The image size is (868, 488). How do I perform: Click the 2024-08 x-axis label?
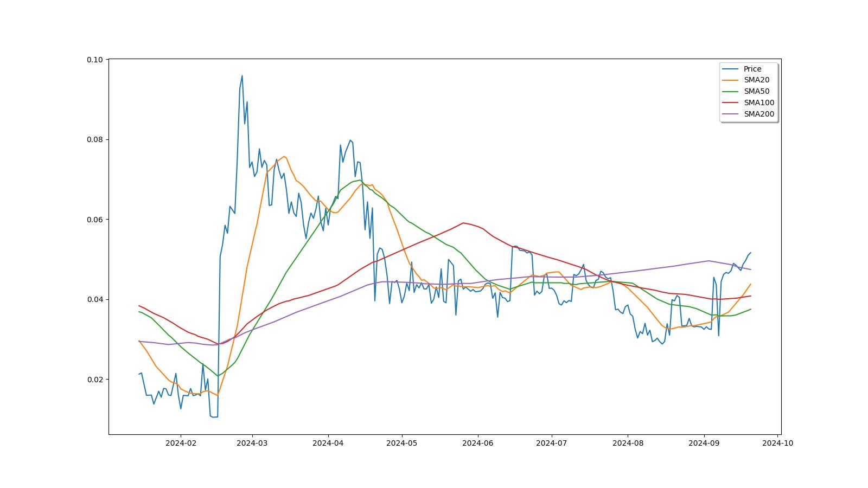pyautogui.click(x=628, y=443)
